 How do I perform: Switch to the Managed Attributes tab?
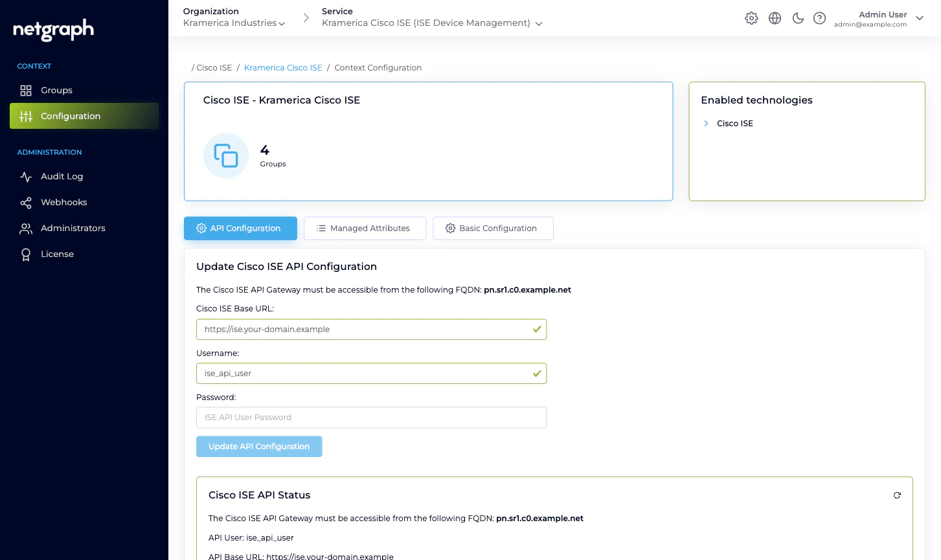365,228
